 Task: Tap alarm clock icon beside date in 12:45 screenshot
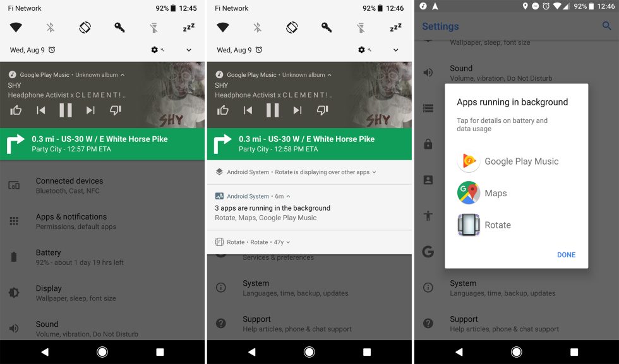coord(52,50)
